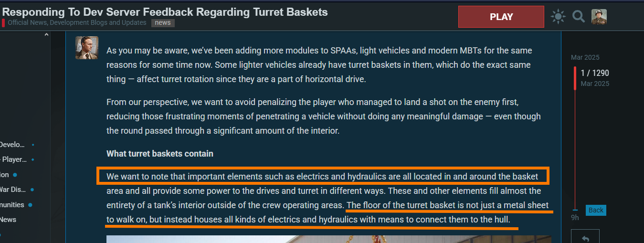Image resolution: width=644 pixels, height=243 pixels.
Task: Click the post author's avatar
Action: pyautogui.click(x=87, y=48)
